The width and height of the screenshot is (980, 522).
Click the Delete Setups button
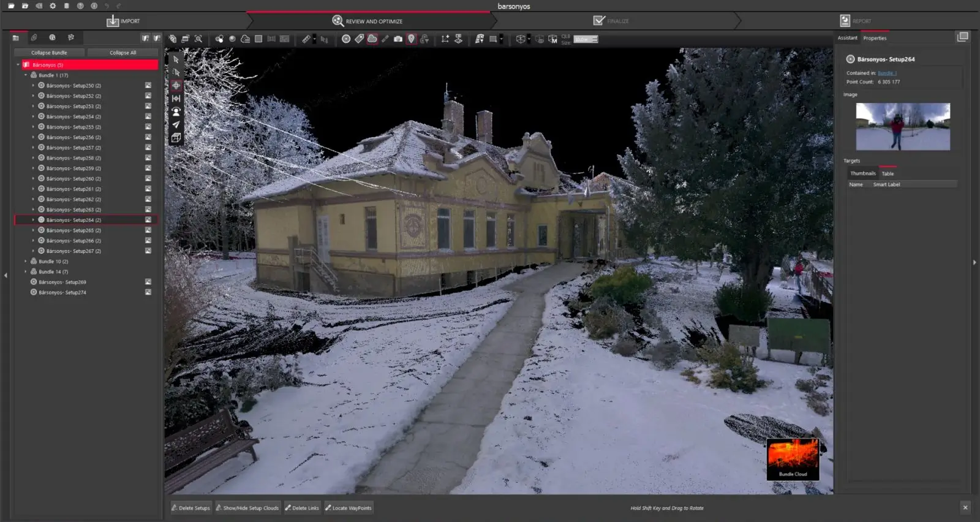[x=190, y=508]
